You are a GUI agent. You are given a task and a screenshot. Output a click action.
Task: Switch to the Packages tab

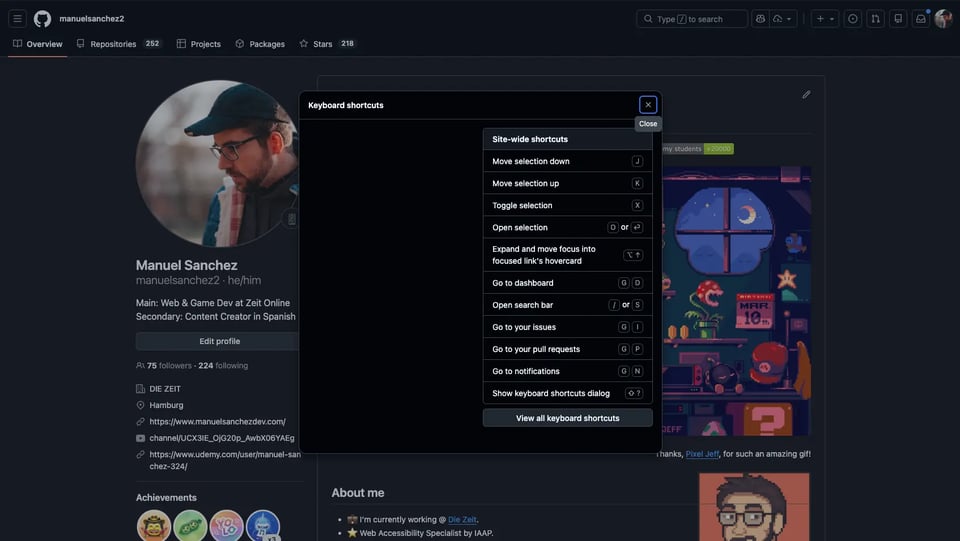coord(260,44)
